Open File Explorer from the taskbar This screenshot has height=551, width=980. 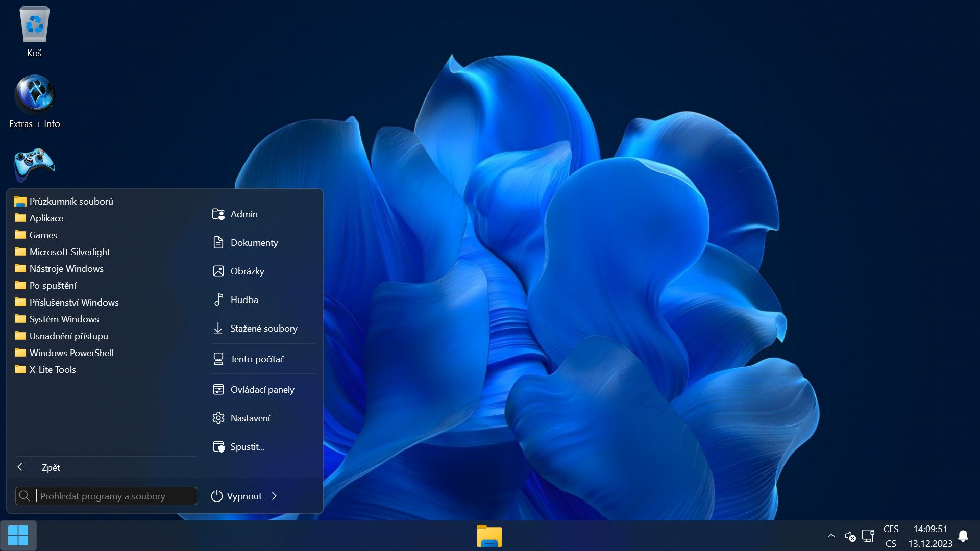click(489, 536)
